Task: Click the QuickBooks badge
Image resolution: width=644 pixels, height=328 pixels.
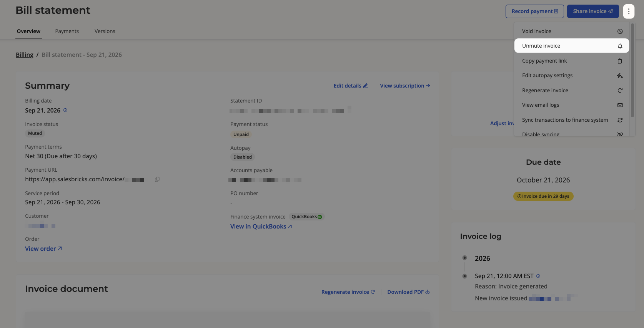Action: 306,217
